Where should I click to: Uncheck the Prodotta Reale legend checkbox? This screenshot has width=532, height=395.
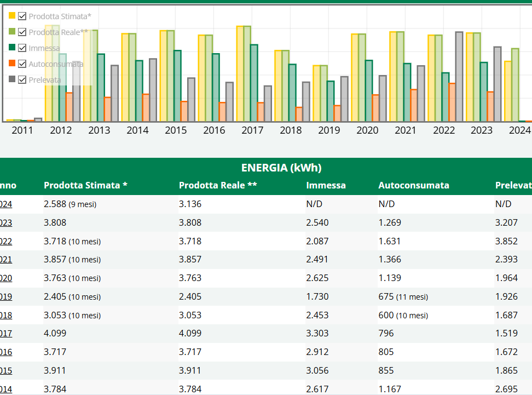tap(22, 32)
